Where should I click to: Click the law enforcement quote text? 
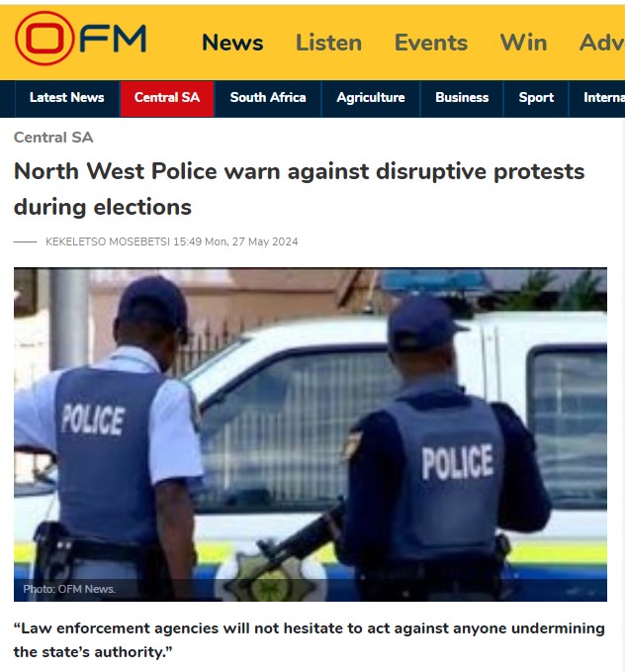click(309, 640)
